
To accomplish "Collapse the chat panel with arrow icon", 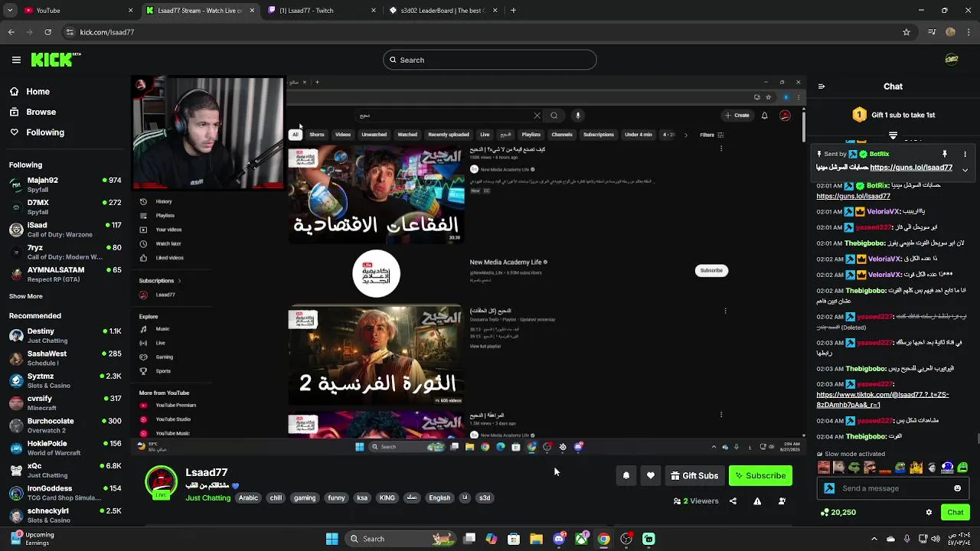I will click(x=822, y=86).
